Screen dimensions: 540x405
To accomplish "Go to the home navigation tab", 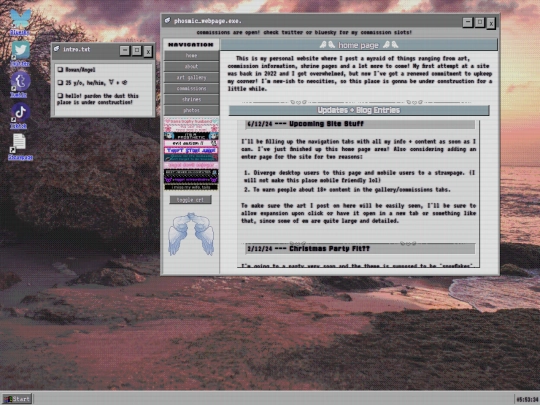I will click(191, 55).
